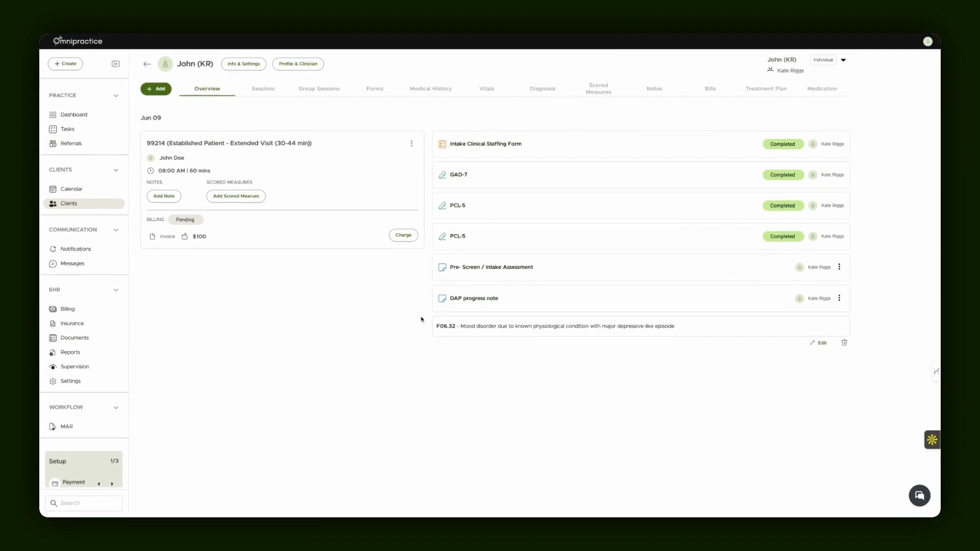The height and width of the screenshot is (551, 980).
Task: Open the chat support bubble
Action: click(919, 495)
